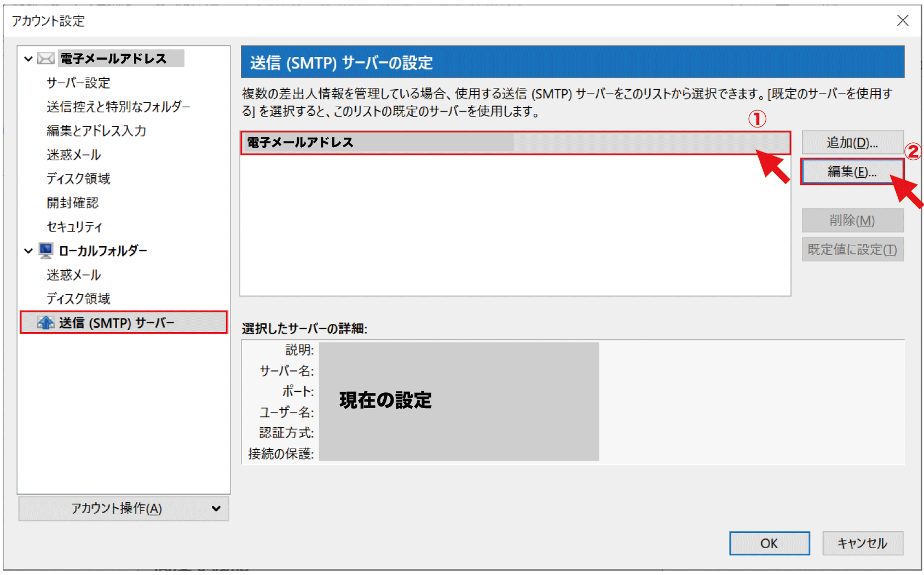Click the outgoing SMTP server icon

click(46, 323)
